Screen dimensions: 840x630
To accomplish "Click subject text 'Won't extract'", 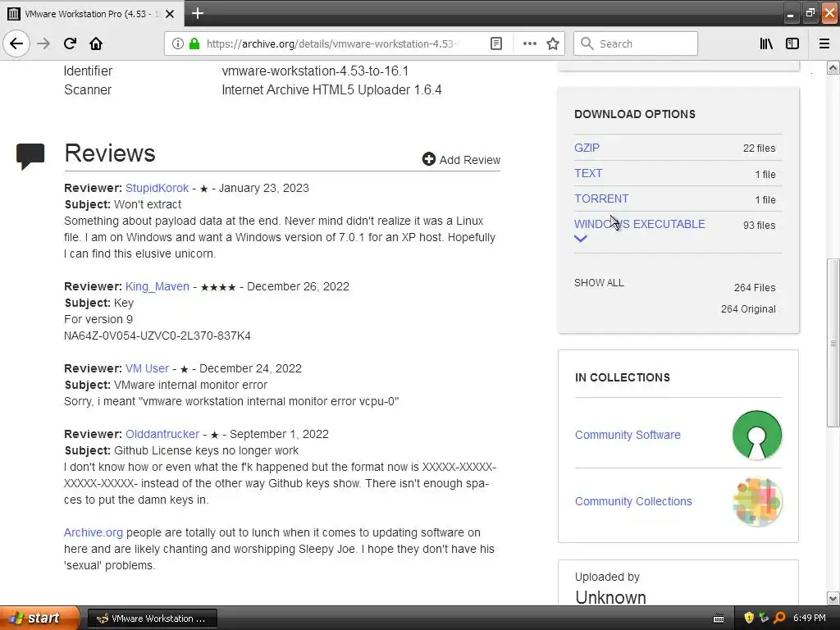I will pos(148,204).
